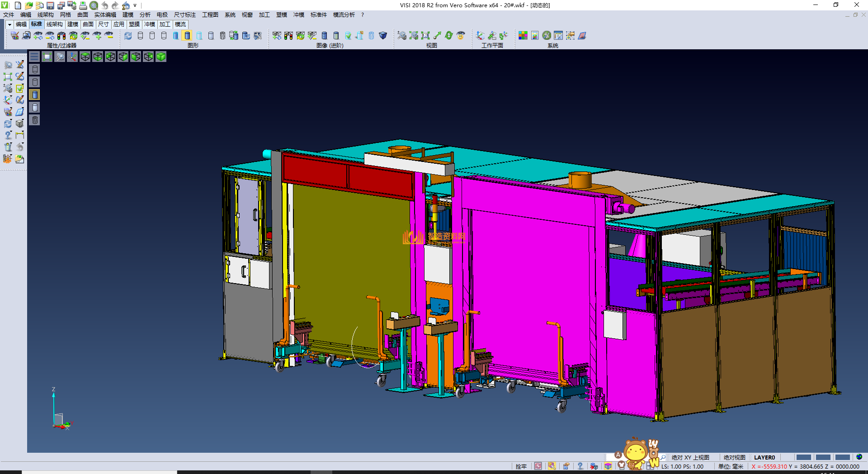Switch to the 塑膜 toolbar tab
The width and height of the screenshot is (868, 474).
click(x=134, y=24)
